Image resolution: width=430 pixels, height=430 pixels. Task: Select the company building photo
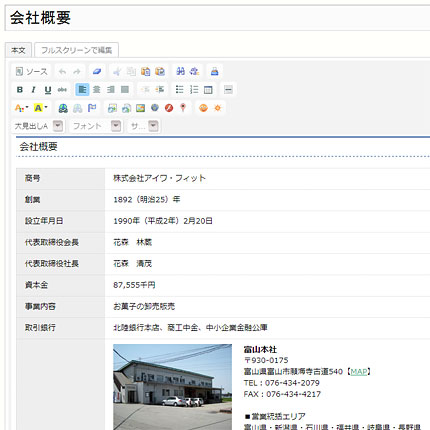pyautogui.click(x=172, y=387)
